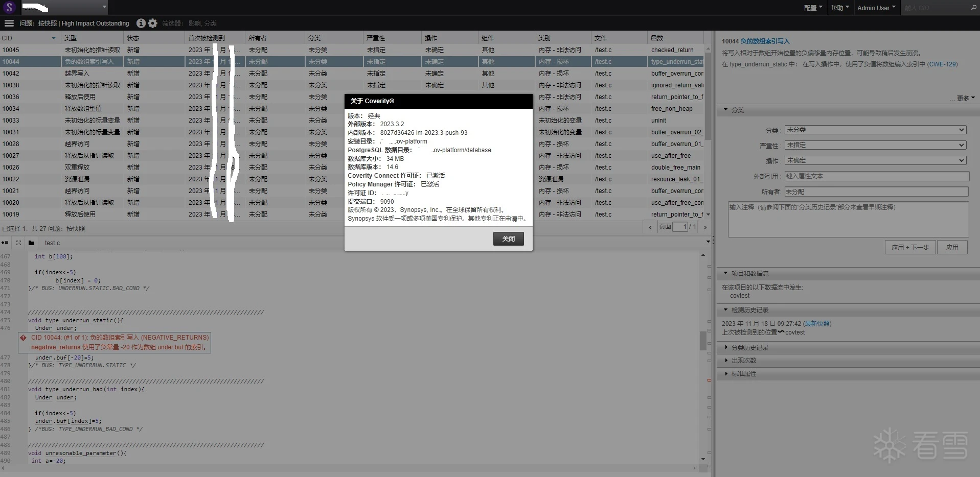
Task: Click the 应用 + 下一步 button
Action: pos(910,247)
